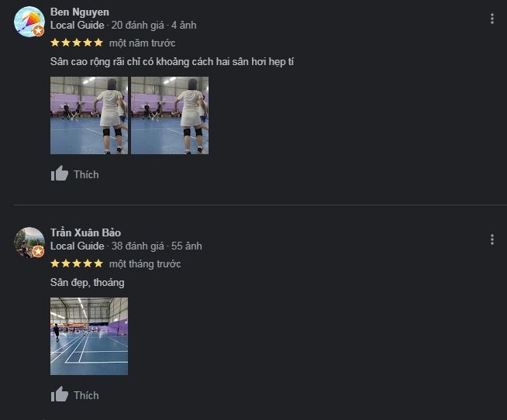Click Trần Xuân Bảo's five-star rating
Image resolution: width=507 pixels, height=420 pixels.
[77, 263]
